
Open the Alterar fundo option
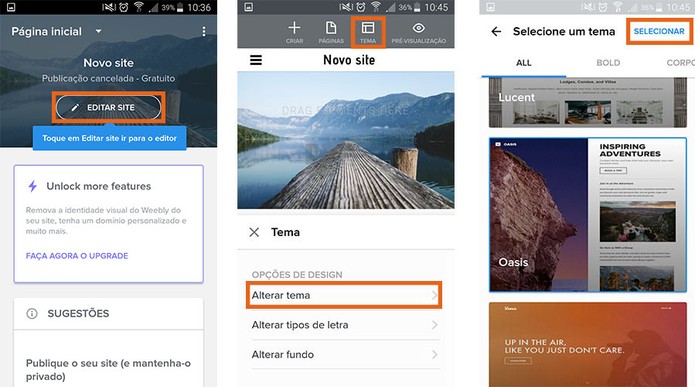point(345,355)
